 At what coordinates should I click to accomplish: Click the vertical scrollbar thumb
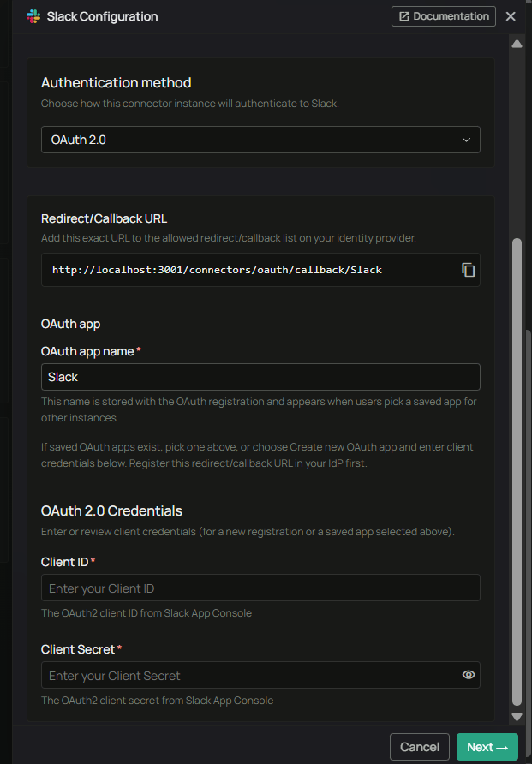pos(517,472)
